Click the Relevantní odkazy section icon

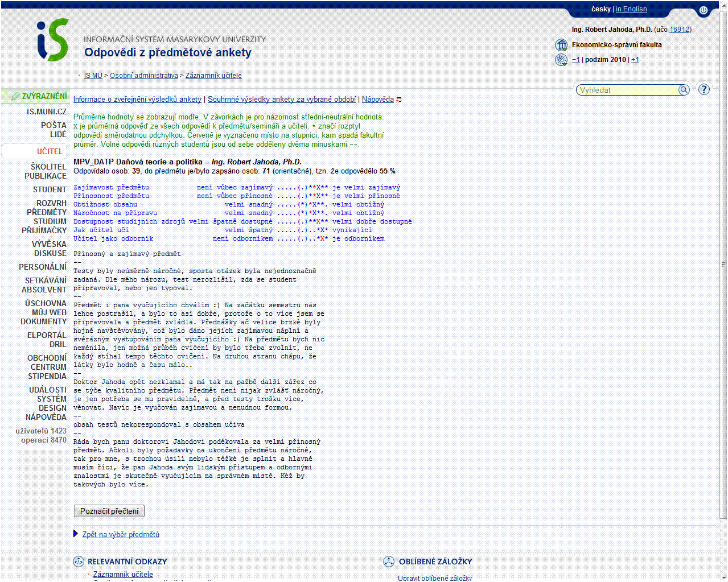(79, 562)
